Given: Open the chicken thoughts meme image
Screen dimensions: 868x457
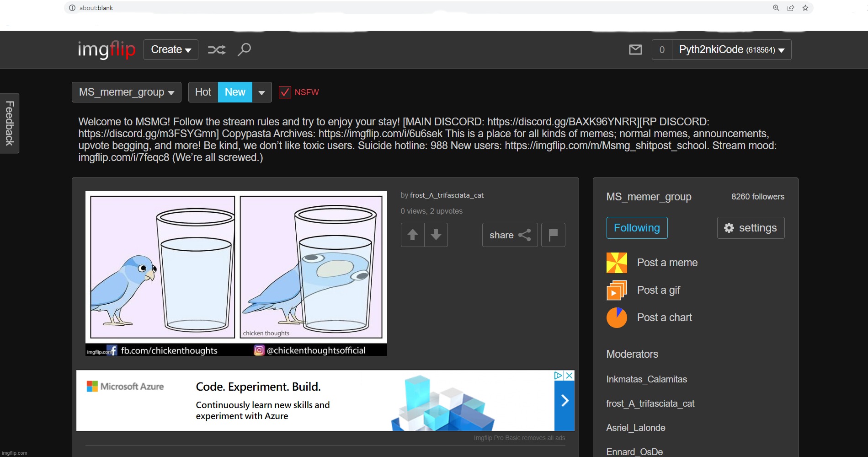Looking at the screenshot, I should (236, 273).
